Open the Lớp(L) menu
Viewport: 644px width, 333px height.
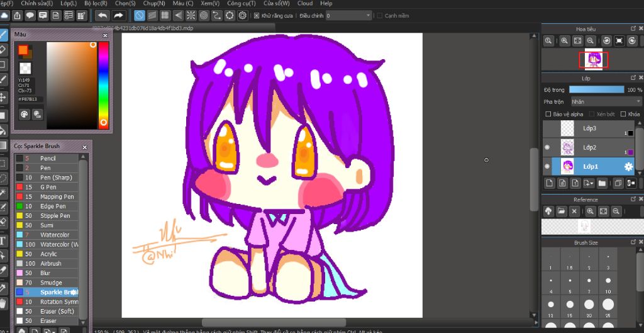(68, 3)
